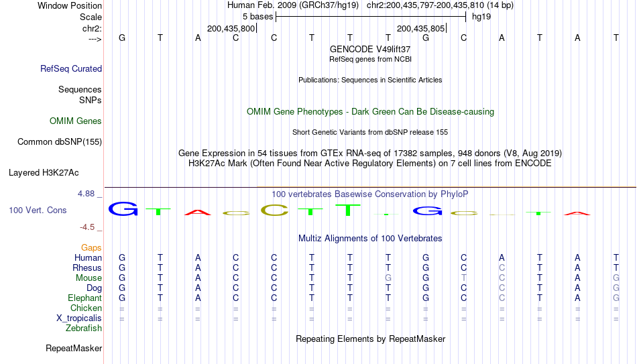Select the Window Position label
The image size is (637, 364).
coord(70,5)
